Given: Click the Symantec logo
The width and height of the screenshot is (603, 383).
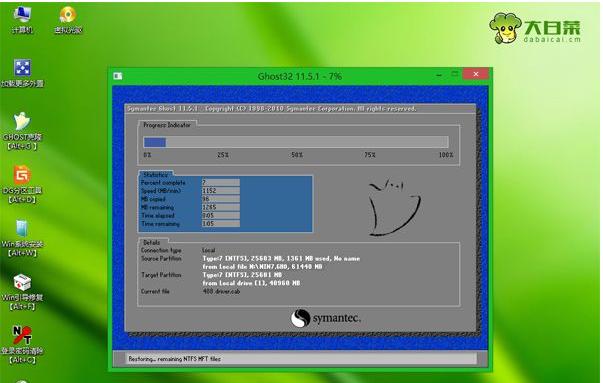Looking at the screenshot, I should pos(325,318).
